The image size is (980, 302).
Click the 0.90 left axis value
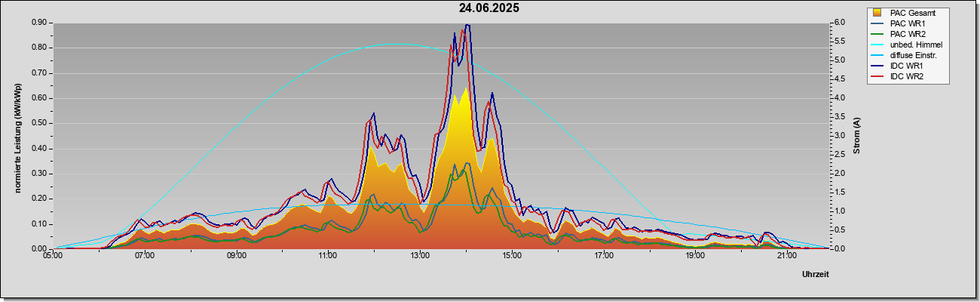[39, 23]
